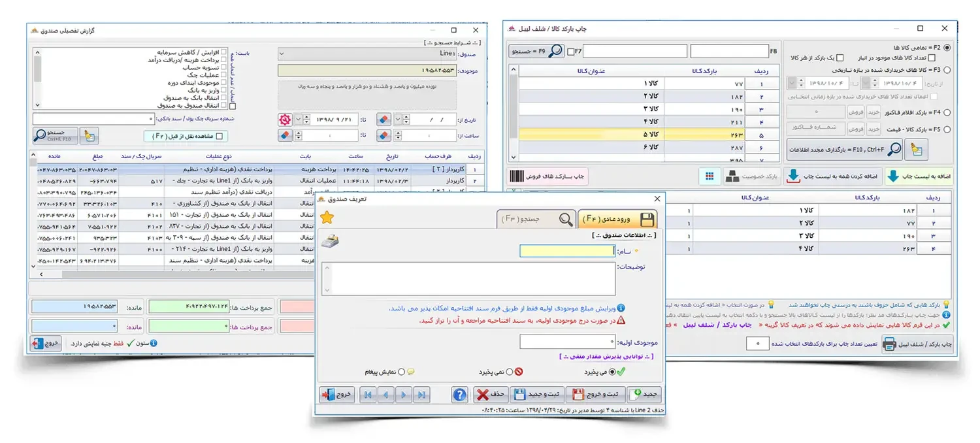Click the yellow star favorite icon
The image size is (980, 443).
pyautogui.click(x=327, y=218)
